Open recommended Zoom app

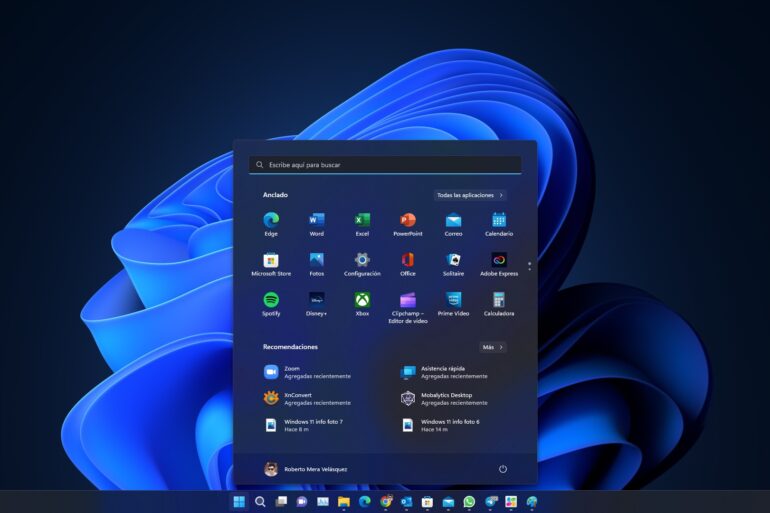click(307, 372)
